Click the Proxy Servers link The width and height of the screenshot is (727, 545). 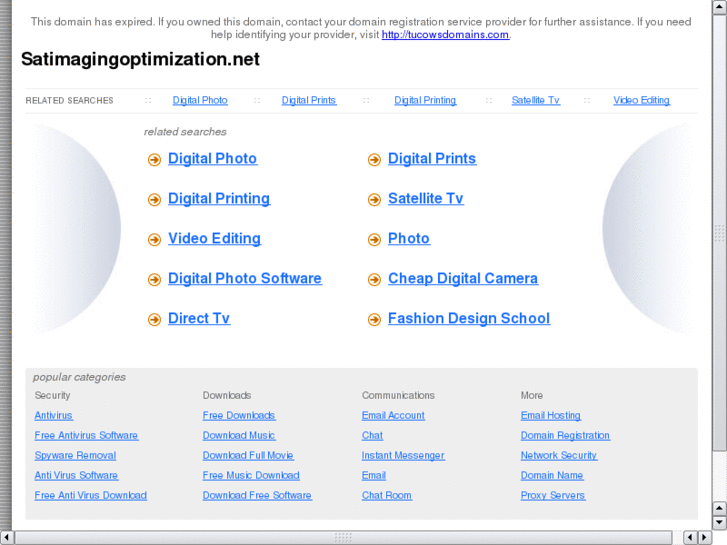(x=553, y=496)
